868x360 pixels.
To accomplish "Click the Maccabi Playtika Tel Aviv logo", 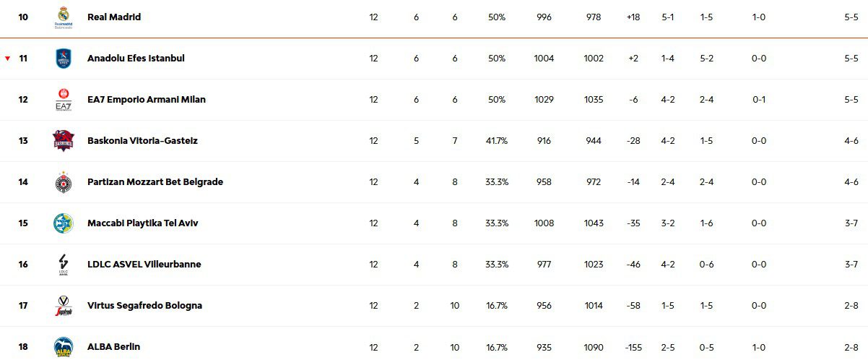I will [x=63, y=223].
